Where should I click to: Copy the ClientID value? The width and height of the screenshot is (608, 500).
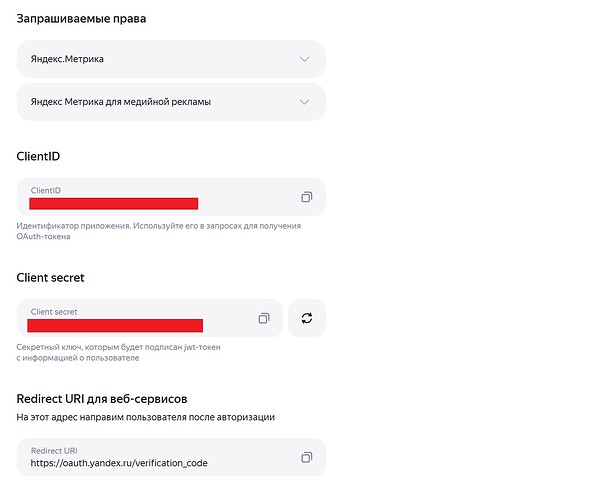307,197
